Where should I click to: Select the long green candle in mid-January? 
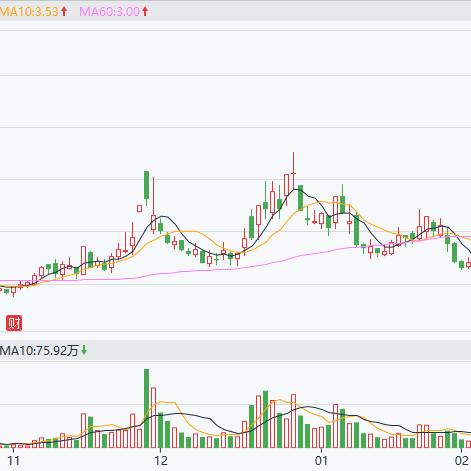tap(357, 230)
